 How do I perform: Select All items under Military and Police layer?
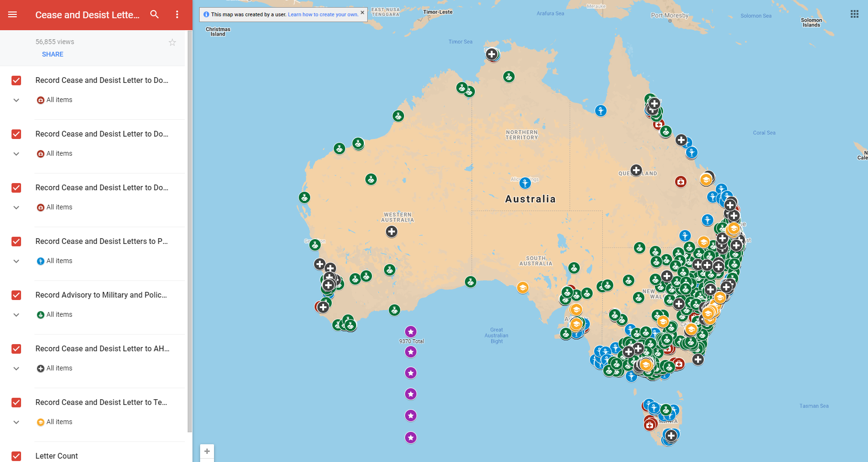pyautogui.click(x=59, y=315)
